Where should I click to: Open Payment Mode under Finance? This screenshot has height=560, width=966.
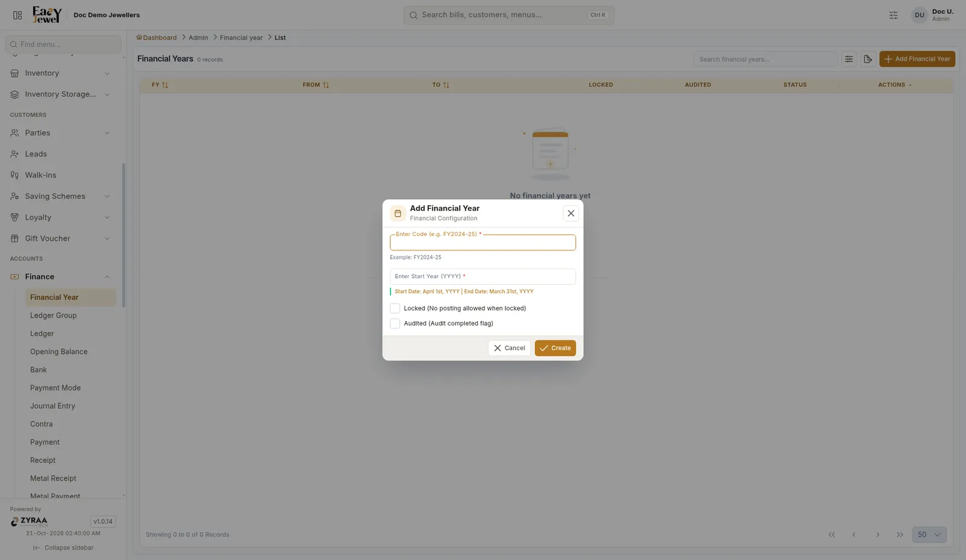(70, 388)
